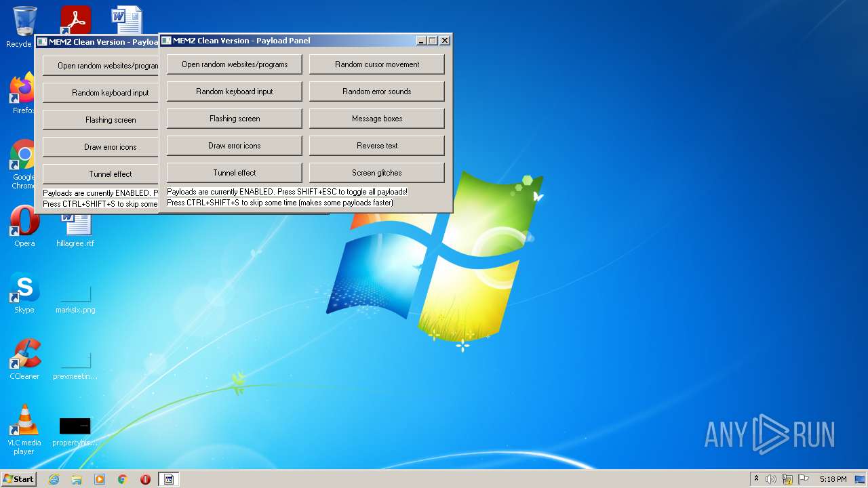
Task: Click Flashing screen in back window
Action: [100, 120]
